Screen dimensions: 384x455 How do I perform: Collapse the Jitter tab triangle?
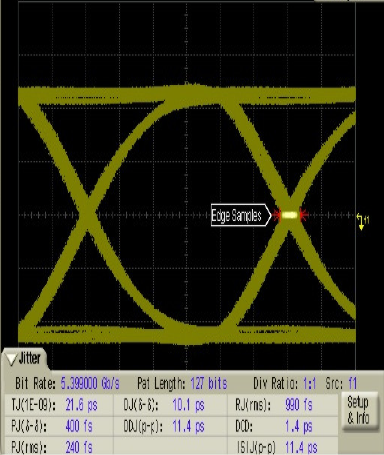tap(12, 359)
